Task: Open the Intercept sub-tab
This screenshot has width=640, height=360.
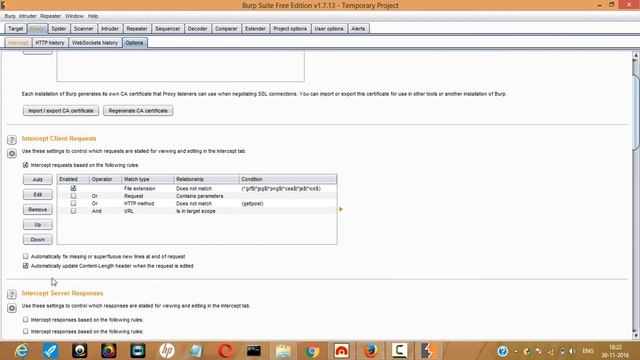Action: pos(18,42)
